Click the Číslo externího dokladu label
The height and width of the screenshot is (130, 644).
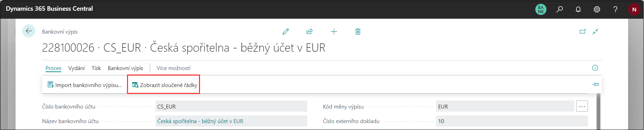(351, 121)
